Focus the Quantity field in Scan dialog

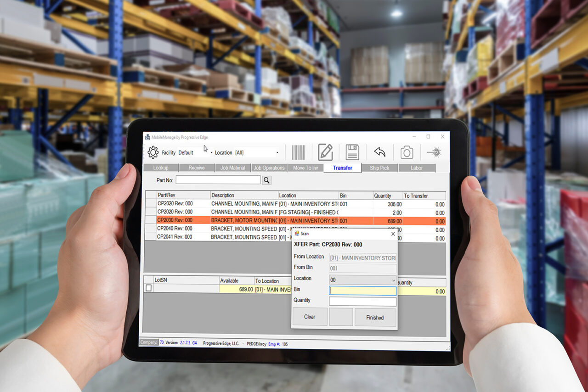[363, 302]
